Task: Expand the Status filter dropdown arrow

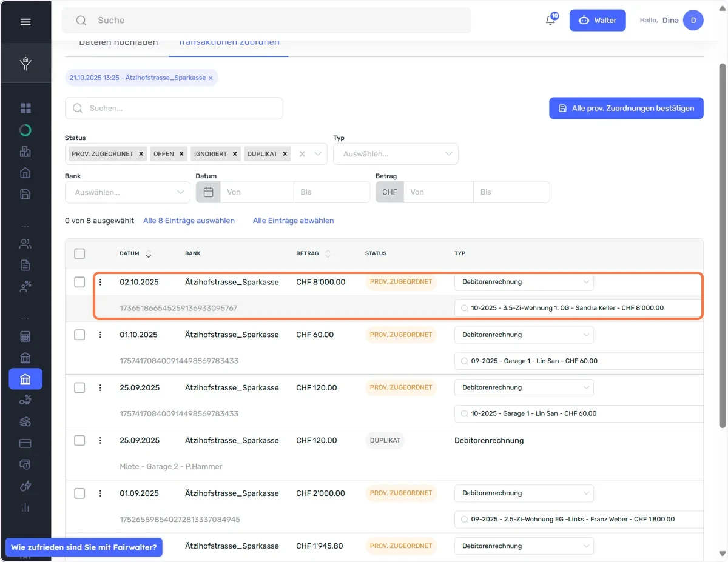Action: click(x=318, y=154)
